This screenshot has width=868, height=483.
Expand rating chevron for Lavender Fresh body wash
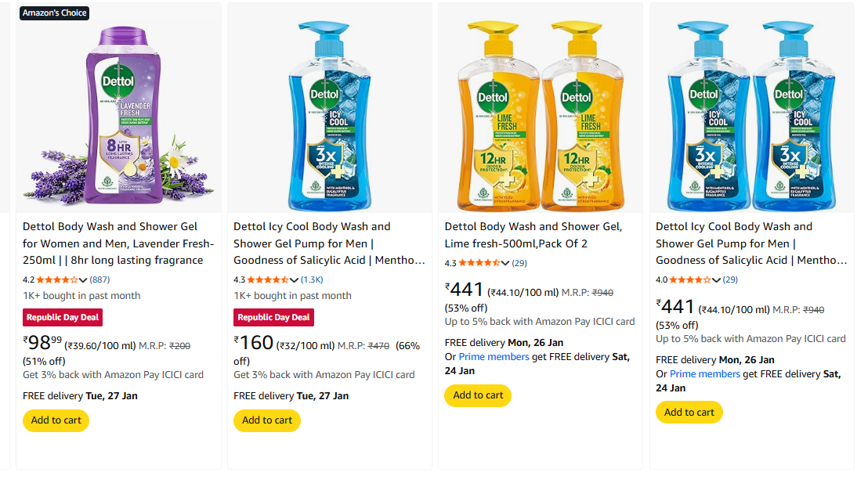[x=84, y=279]
